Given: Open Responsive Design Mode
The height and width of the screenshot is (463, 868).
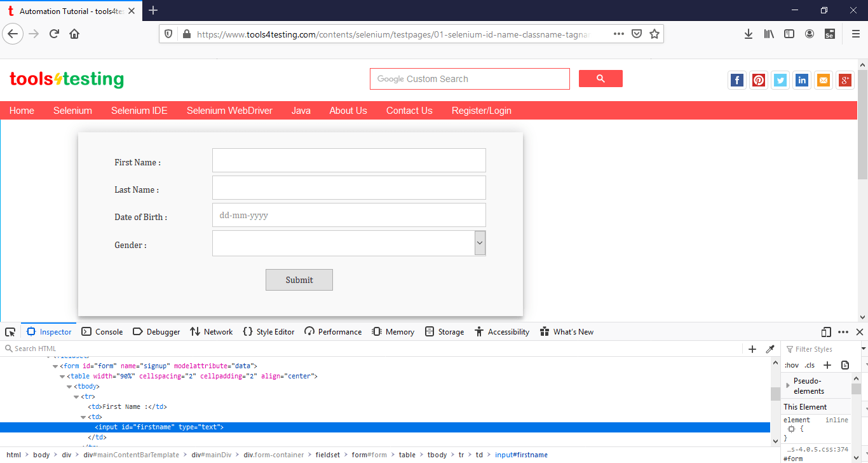Looking at the screenshot, I should [825, 331].
